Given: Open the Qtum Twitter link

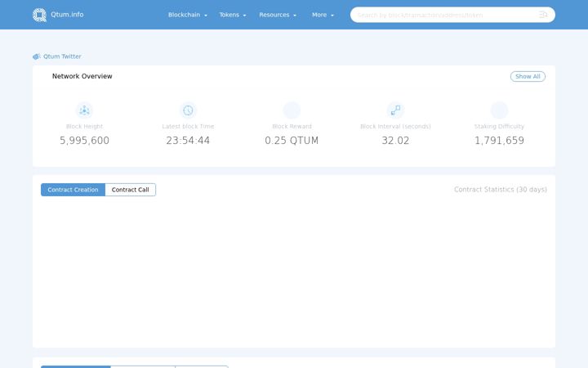Looking at the screenshot, I should pyautogui.click(x=62, y=56).
